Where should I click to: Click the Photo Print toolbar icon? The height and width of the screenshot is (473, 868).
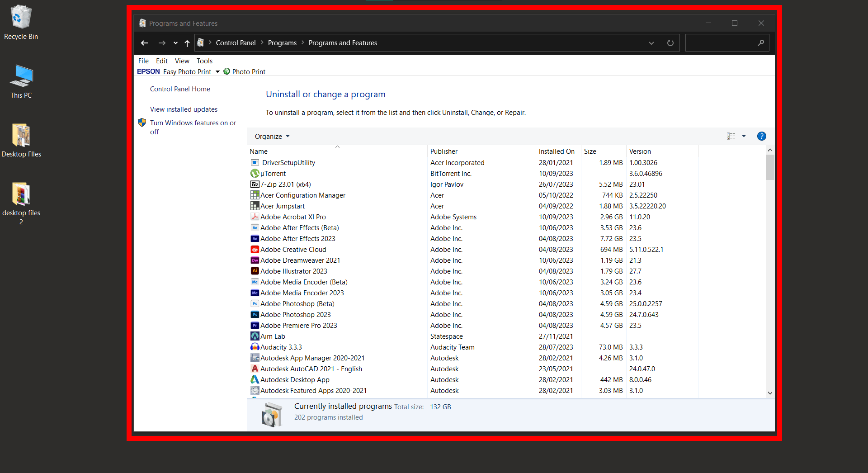point(226,71)
